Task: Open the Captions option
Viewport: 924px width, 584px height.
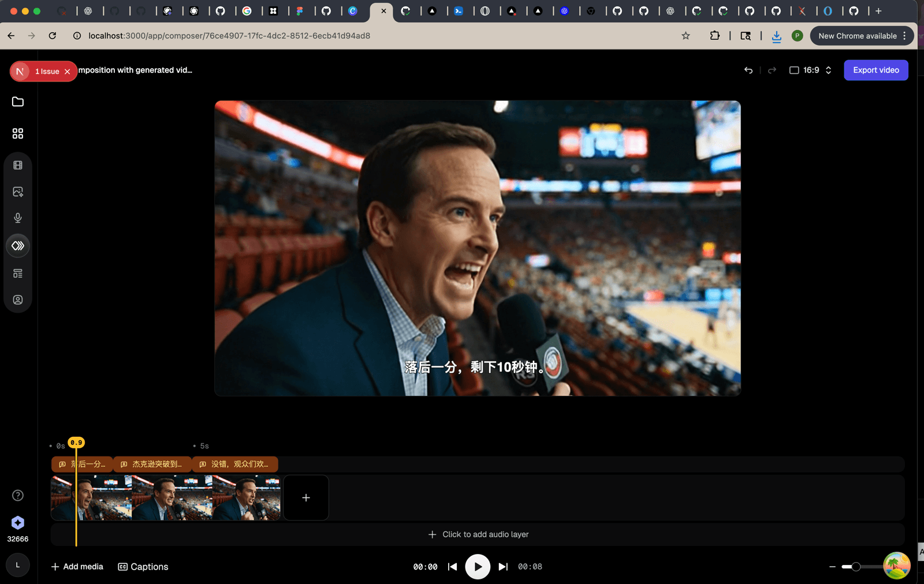Action: pos(143,567)
